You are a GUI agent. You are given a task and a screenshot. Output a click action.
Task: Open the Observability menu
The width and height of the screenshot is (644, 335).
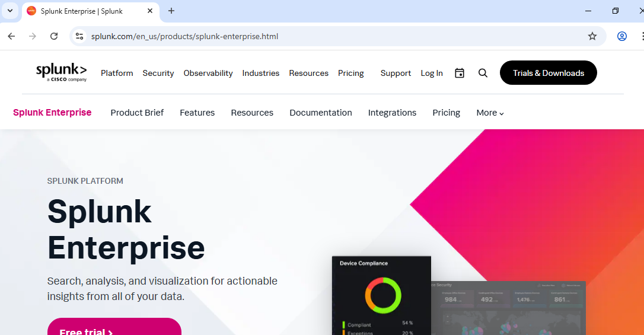click(x=208, y=73)
